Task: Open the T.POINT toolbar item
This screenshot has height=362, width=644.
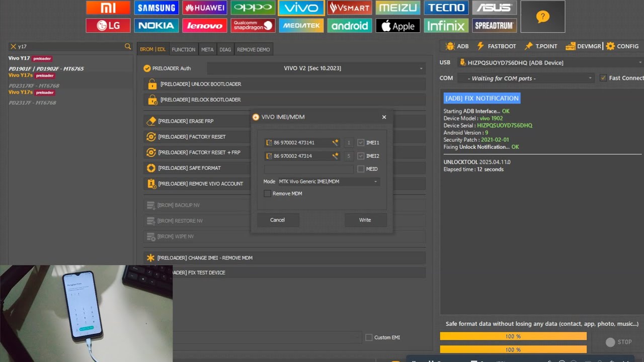Action: 541,46
